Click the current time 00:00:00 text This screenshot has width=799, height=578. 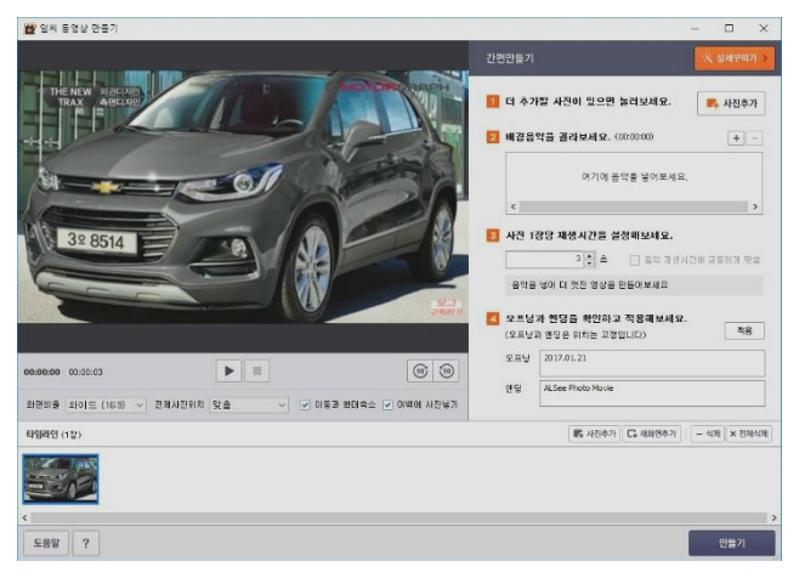42,372
